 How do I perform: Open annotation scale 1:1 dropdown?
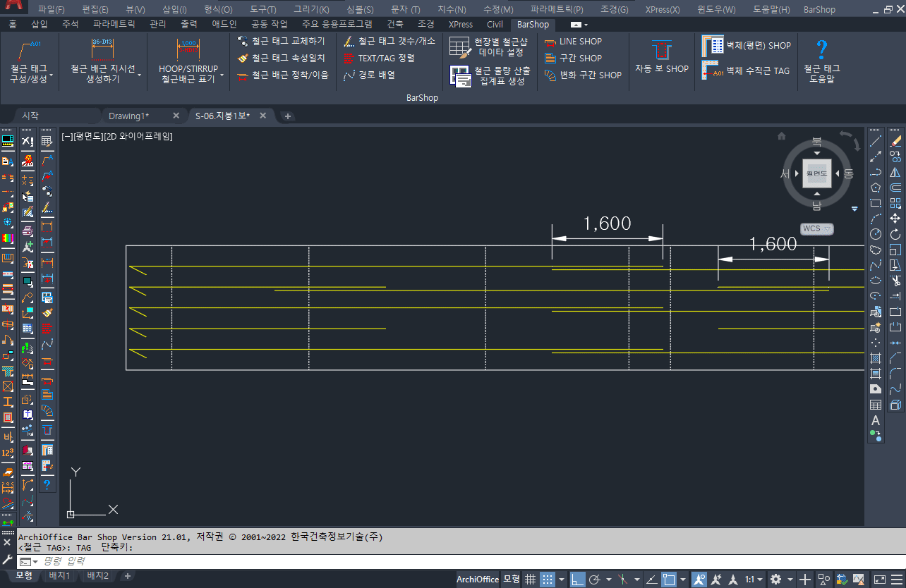[753, 580]
